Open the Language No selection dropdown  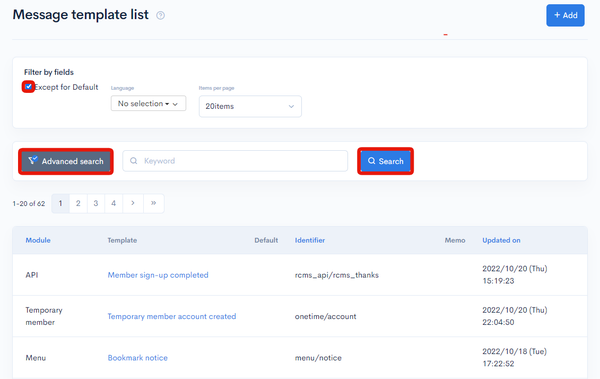click(x=148, y=103)
